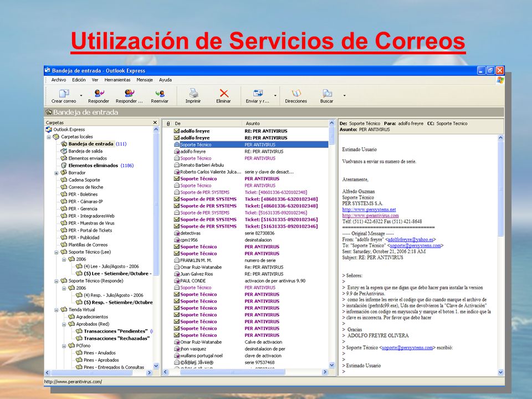Click the Bandeja de salida outbox icon
Screen dimensions: 532x399
[64, 151]
